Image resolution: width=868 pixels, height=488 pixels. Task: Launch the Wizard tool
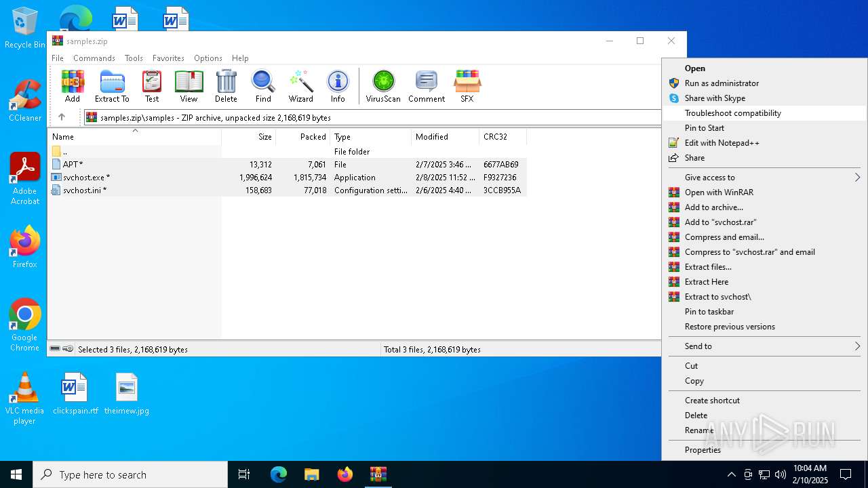[x=300, y=86]
